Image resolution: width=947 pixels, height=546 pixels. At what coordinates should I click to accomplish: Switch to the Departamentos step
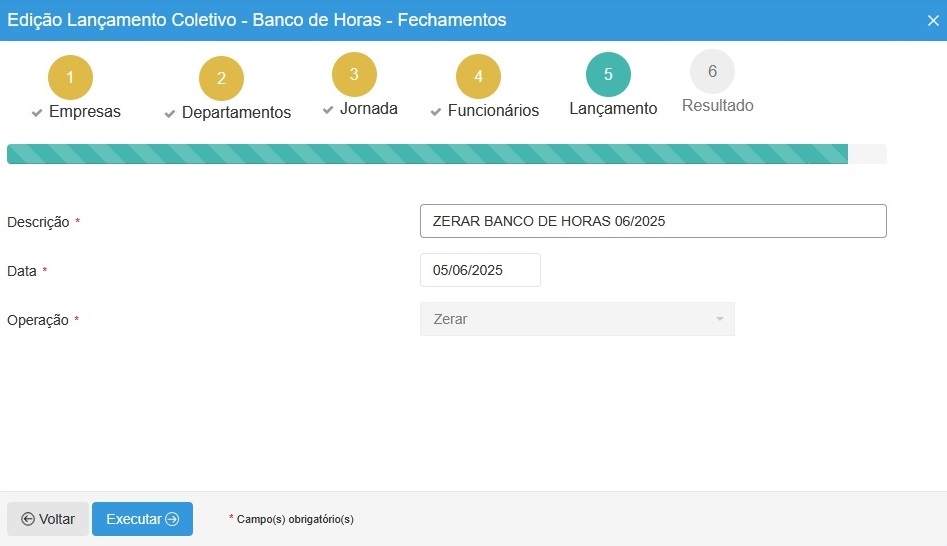[236, 113]
